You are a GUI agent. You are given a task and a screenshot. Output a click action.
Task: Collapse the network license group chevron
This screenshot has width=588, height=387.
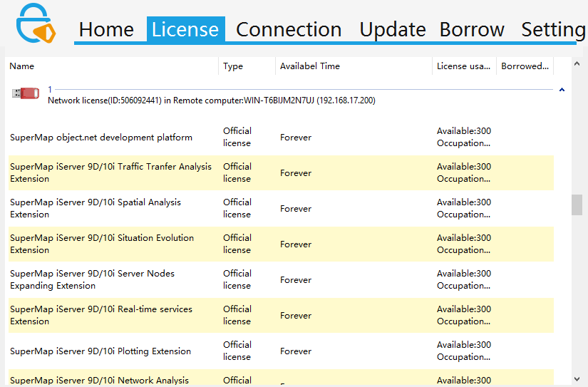tap(562, 90)
